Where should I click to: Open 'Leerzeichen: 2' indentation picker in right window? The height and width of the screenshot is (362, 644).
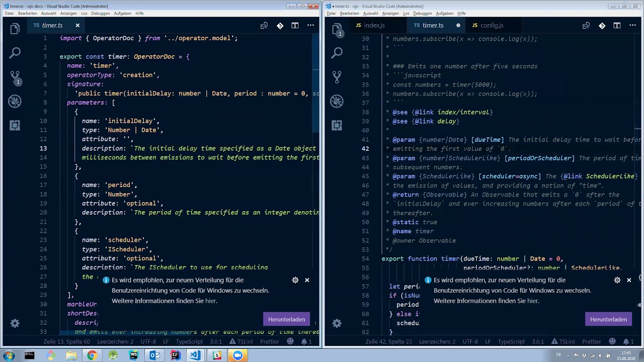click(438, 341)
